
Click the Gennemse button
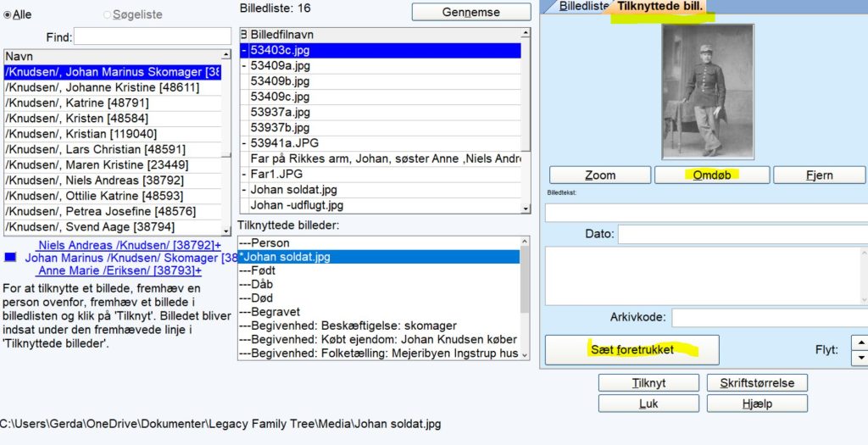[x=471, y=12]
